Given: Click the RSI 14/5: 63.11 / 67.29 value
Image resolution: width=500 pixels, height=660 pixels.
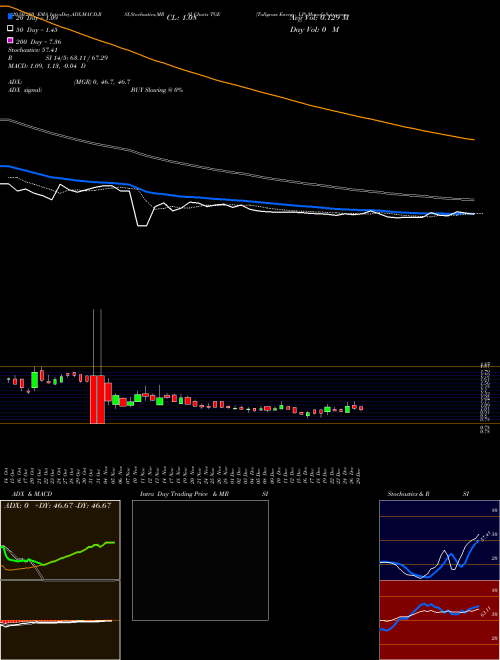Looking at the screenshot, I should coord(77,58).
